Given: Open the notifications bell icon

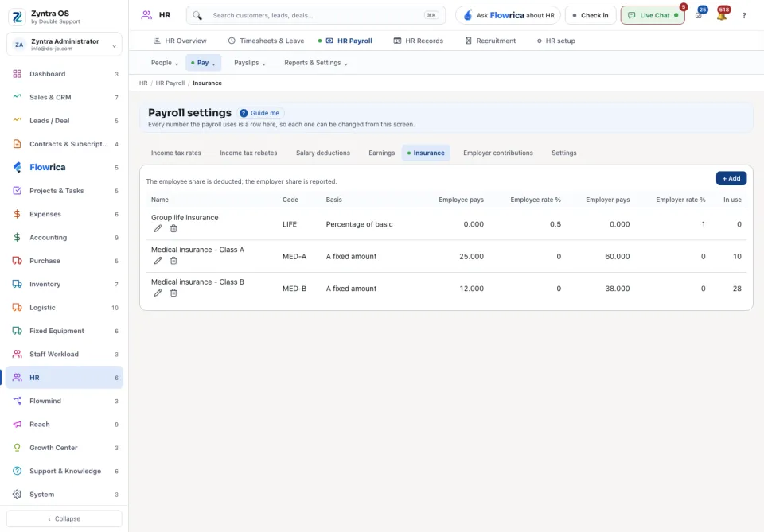Looking at the screenshot, I should 722,15.
